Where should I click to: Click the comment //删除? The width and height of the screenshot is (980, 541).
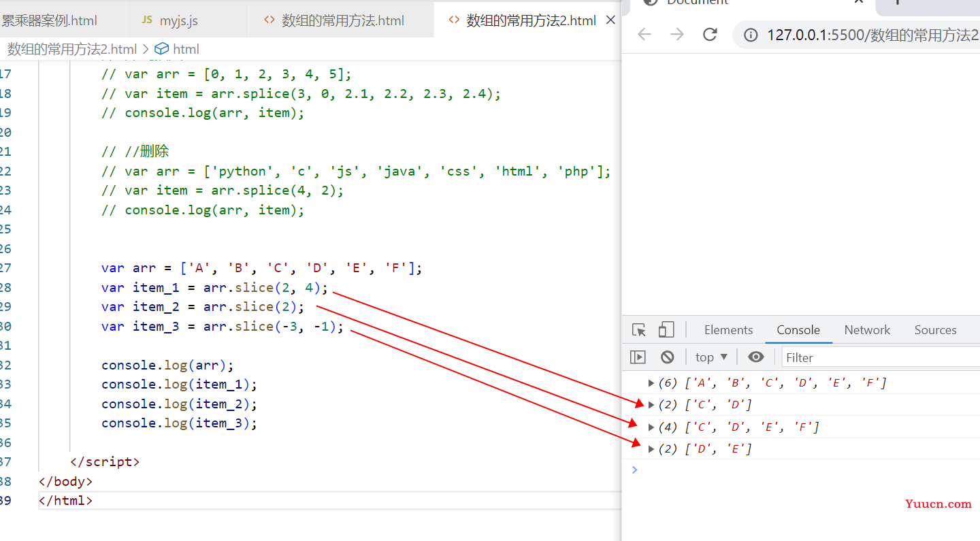pyautogui.click(x=135, y=152)
